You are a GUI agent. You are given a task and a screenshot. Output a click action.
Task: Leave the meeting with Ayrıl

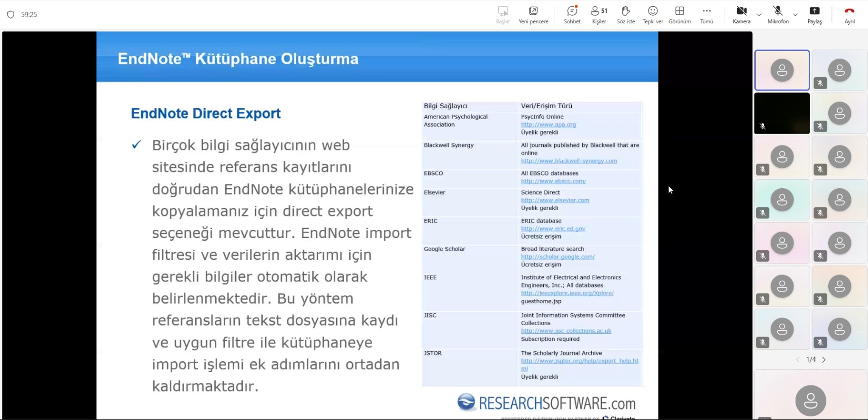[x=849, y=15]
